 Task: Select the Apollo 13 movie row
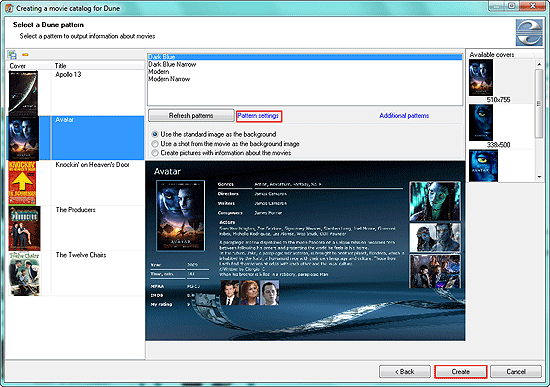click(76, 93)
